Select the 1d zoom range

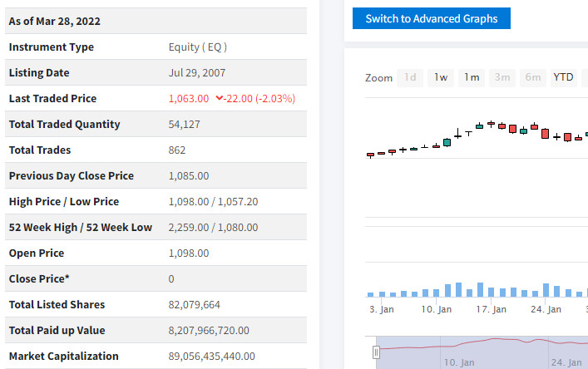[410, 77]
